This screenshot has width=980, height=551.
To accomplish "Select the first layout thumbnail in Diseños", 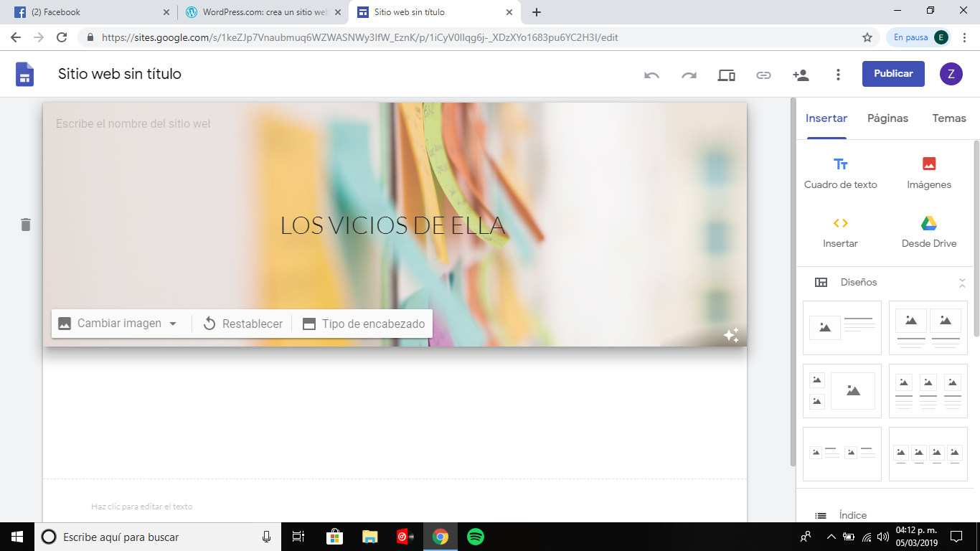I will 842,327.
